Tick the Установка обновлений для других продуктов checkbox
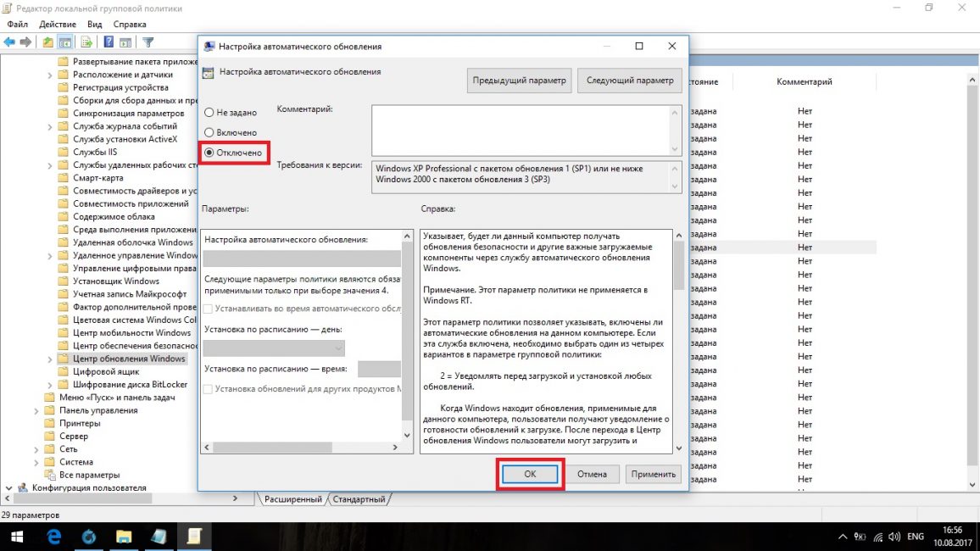The image size is (980, 551). pos(209,388)
